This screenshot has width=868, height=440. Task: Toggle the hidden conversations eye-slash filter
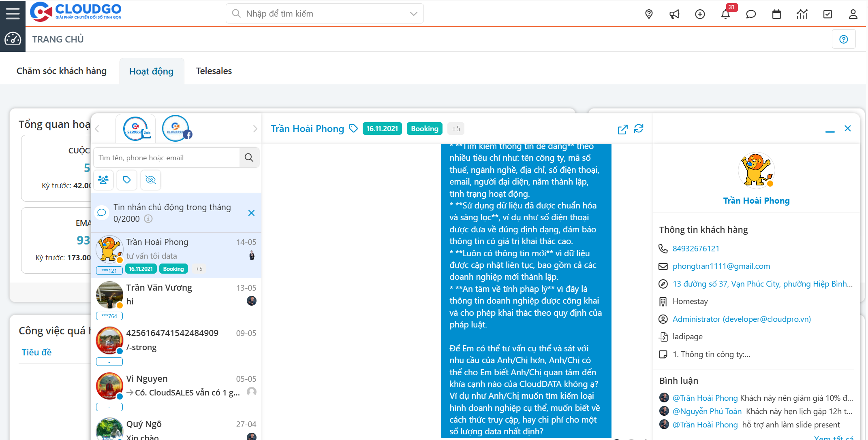point(150,180)
